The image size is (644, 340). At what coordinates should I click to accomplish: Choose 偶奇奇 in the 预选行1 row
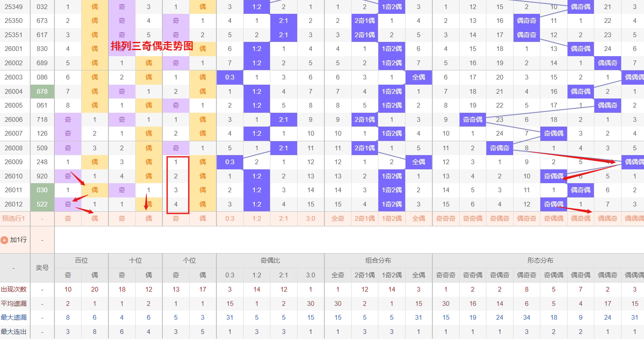[x=527, y=219]
